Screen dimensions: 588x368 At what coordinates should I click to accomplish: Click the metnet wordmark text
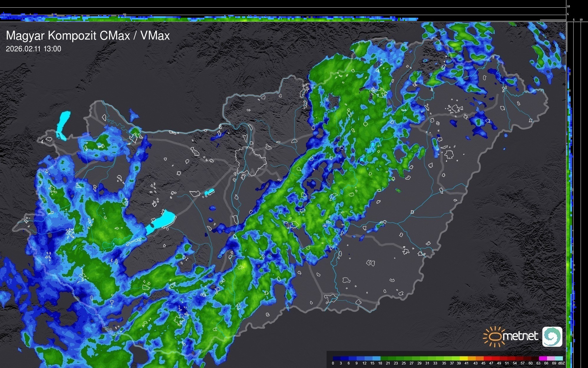520,336
